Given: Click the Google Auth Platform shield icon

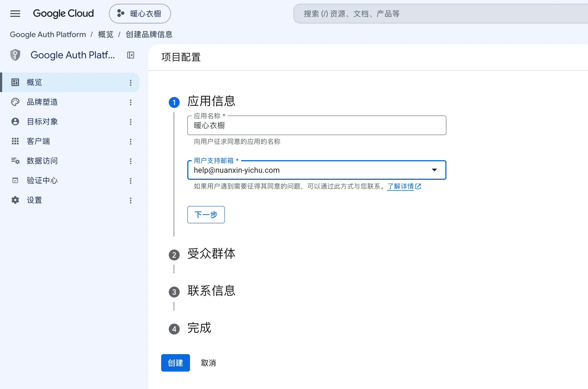Looking at the screenshot, I should pos(15,55).
